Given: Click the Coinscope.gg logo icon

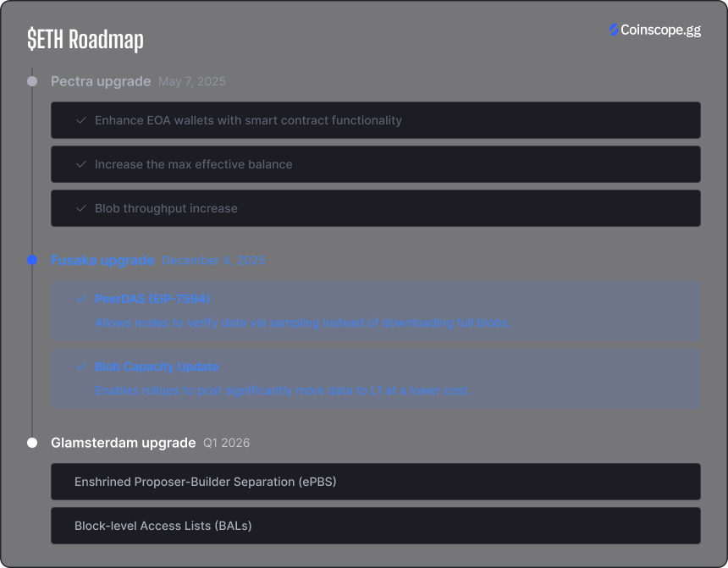Looking at the screenshot, I should click(x=614, y=30).
